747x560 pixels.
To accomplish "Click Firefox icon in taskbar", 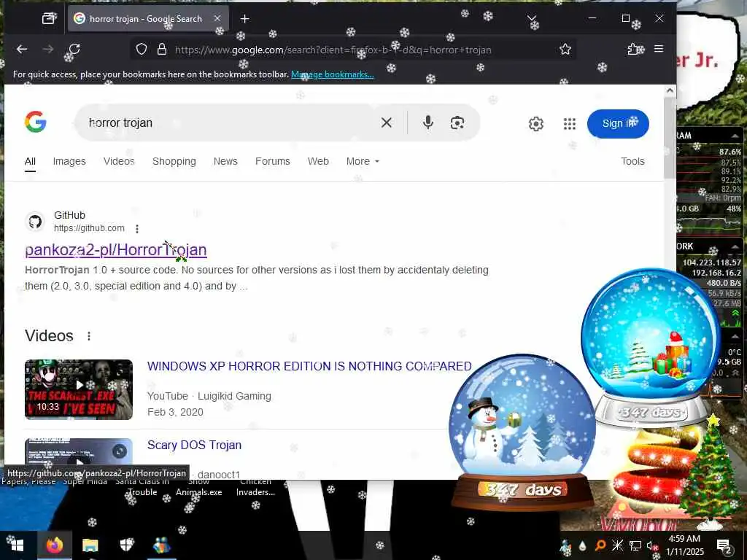I will (x=54, y=545).
